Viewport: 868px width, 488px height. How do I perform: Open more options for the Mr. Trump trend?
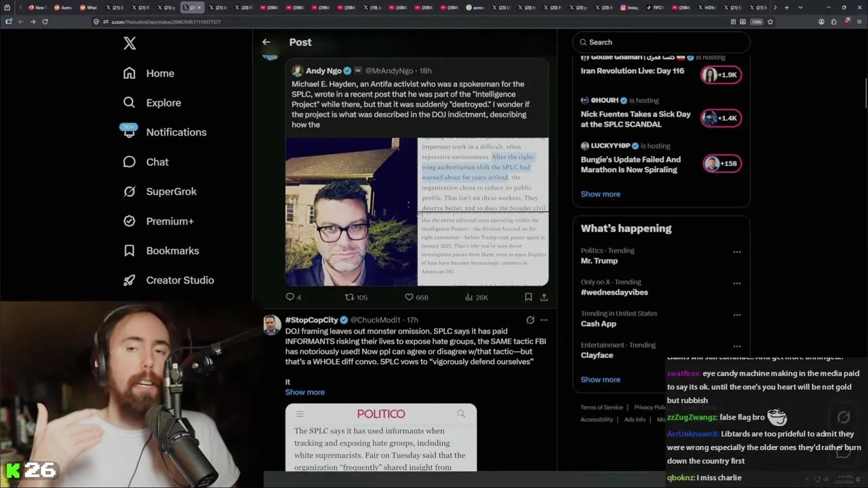click(x=737, y=252)
